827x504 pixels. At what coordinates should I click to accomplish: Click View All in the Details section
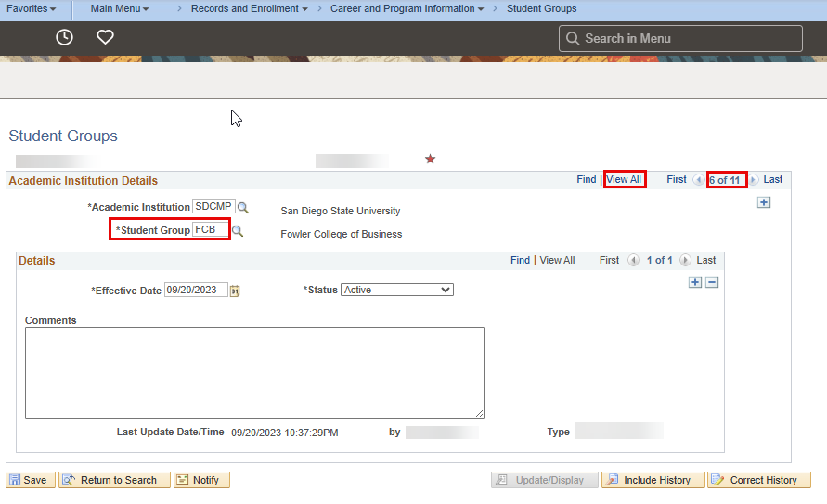[557, 261]
